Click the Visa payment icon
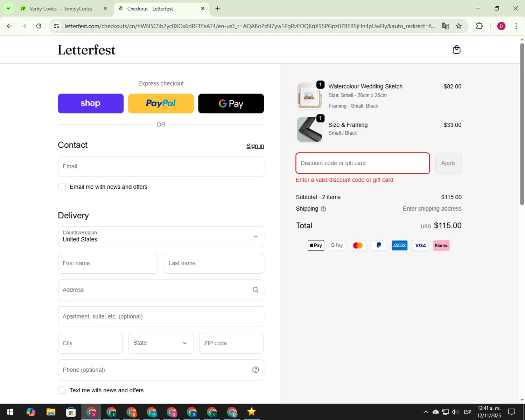Viewport: 525px width, 420px height. [420, 245]
